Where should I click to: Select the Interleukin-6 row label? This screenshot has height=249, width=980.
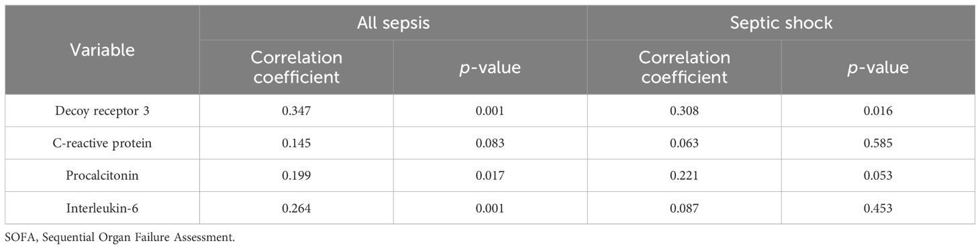coord(102,208)
